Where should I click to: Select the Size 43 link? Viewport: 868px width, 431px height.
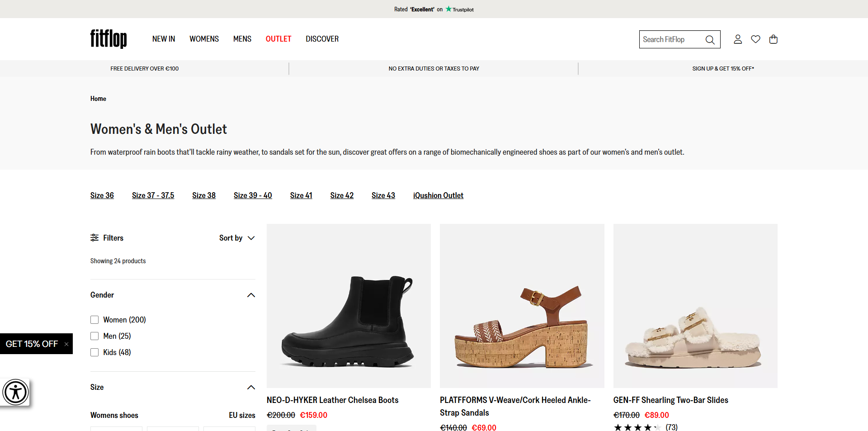pyautogui.click(x=383, y=195)
